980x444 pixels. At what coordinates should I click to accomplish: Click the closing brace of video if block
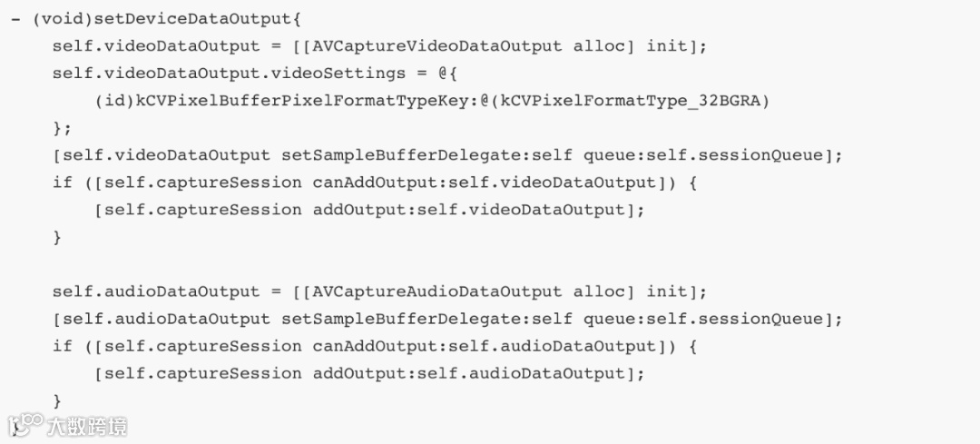57,237
